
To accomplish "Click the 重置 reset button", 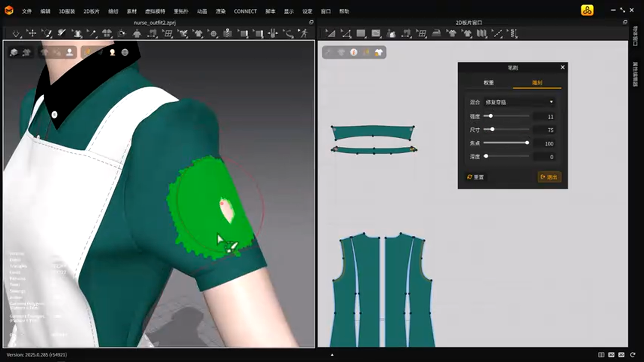I will coord(475,177).
